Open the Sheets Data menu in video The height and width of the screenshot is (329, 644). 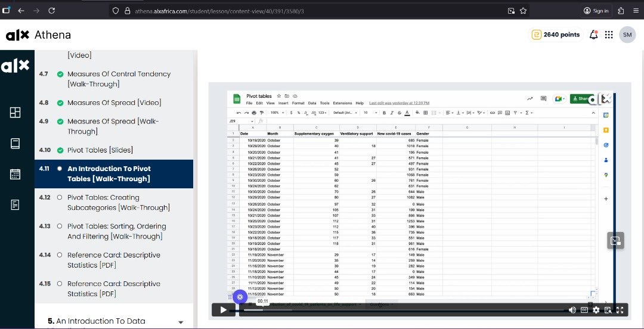[x=312, y=103]
